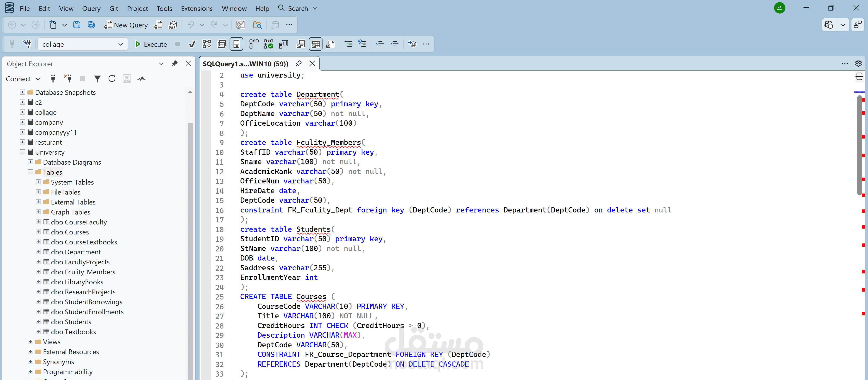The image size is (868, 380).
Task: Click the Object Explorer Connect plug icon
Action: pos(53,79)
